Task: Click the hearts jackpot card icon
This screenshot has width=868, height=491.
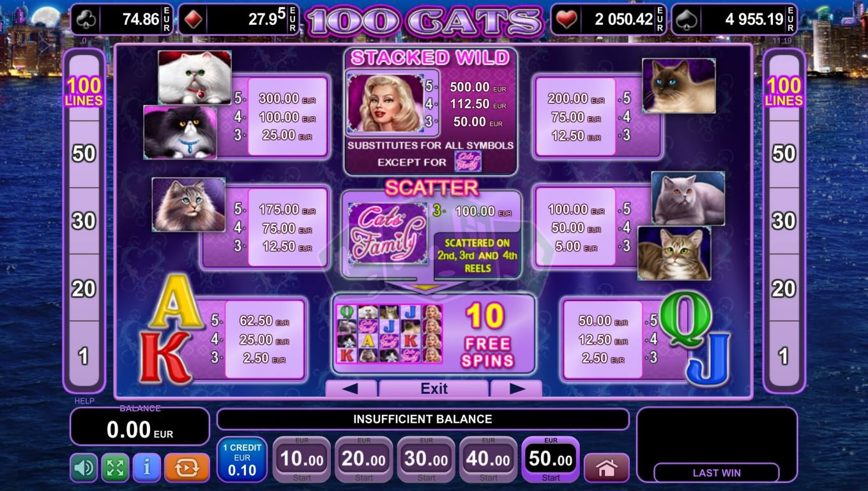Action: (567, 19)
